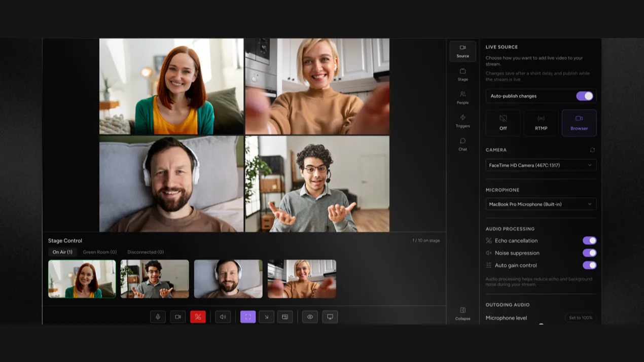The image size is (644, 362).
Task: Click the diagonal arrow minimize button
Action: (267, 317)
